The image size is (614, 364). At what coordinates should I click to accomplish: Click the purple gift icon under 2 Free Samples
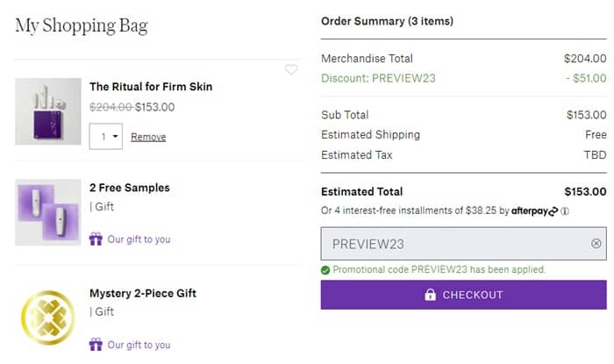(96, 239)
